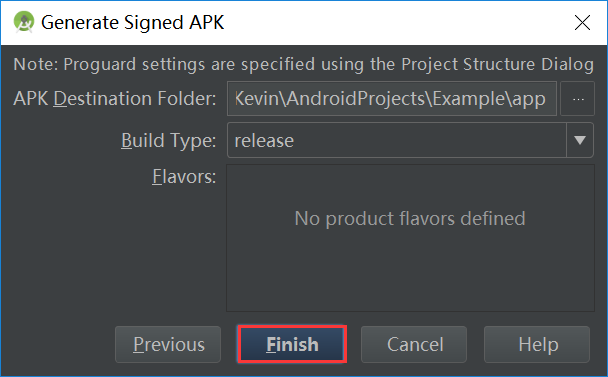Expand the Build Type dropdown arrow
This screenshot has height=377, width=608.
[580, 140]
